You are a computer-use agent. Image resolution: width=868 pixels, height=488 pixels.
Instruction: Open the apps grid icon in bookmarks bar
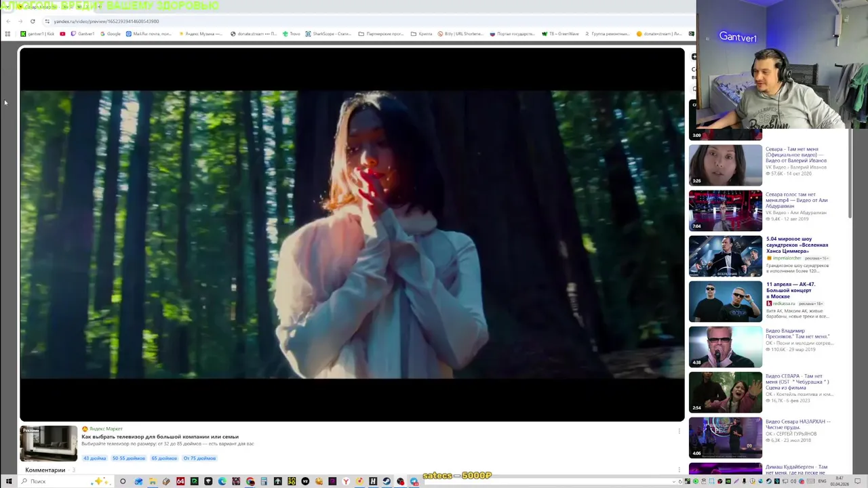click(7, 34)
